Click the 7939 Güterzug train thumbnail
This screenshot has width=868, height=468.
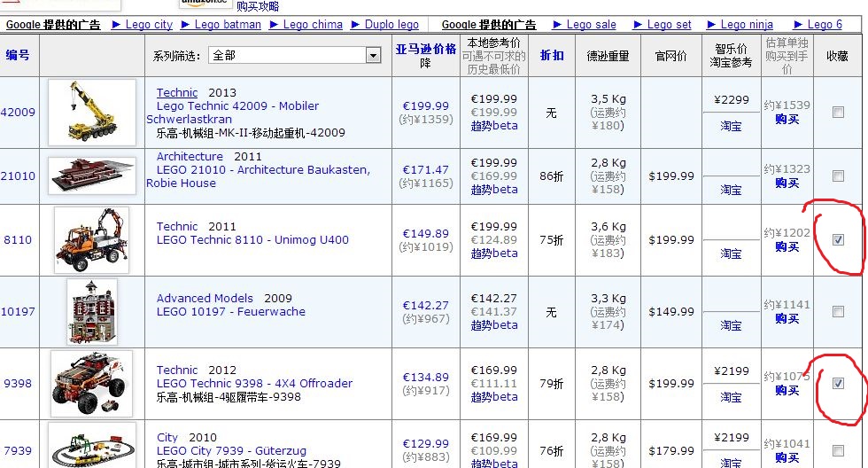pos(92,446)
